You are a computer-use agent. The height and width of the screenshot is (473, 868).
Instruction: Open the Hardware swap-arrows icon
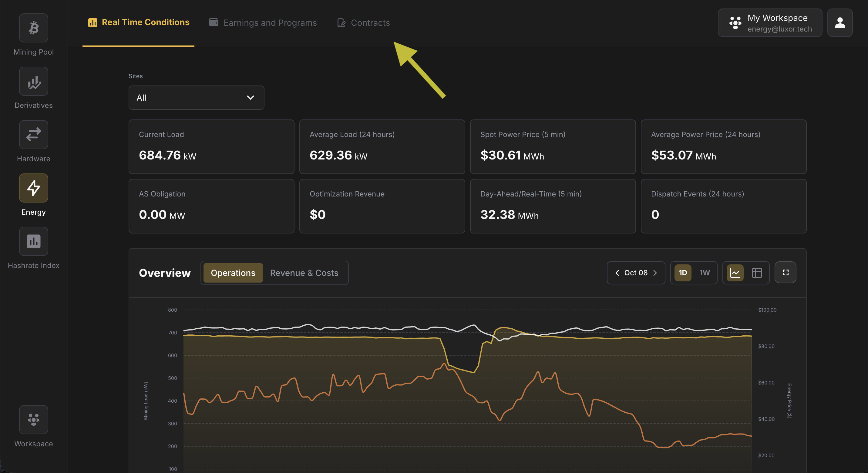(x=33, y=135)
